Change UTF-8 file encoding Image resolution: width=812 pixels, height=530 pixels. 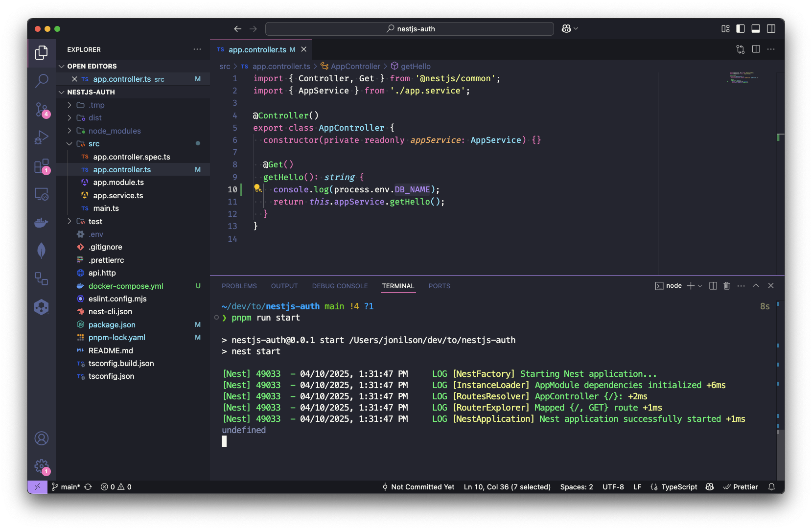tap(613, 487)
